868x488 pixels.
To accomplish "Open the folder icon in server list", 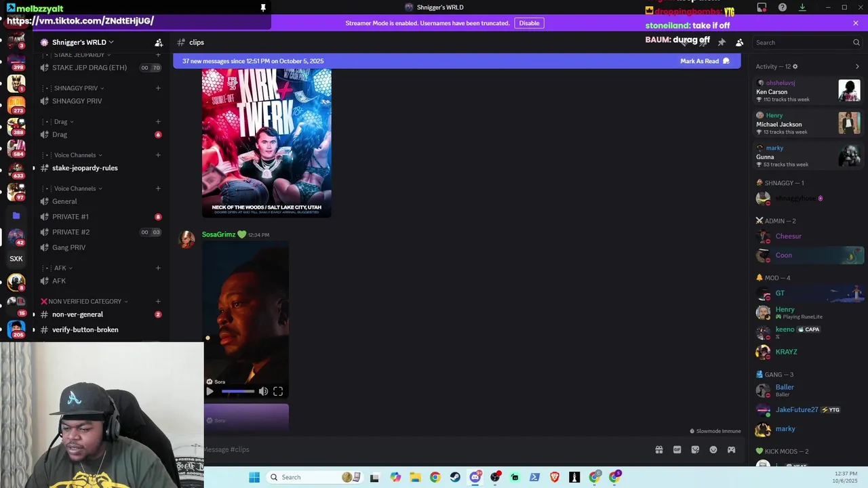I will [16, 216].
